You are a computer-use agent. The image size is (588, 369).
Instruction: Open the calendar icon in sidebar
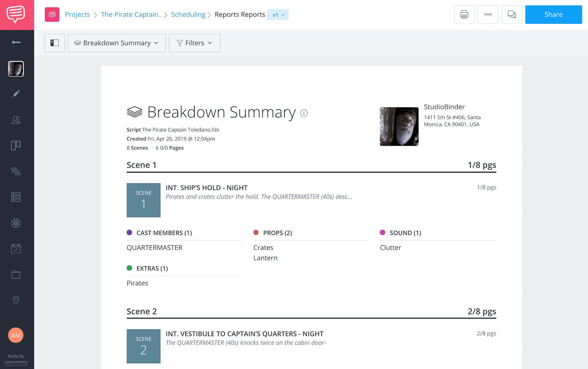[16, 249]
